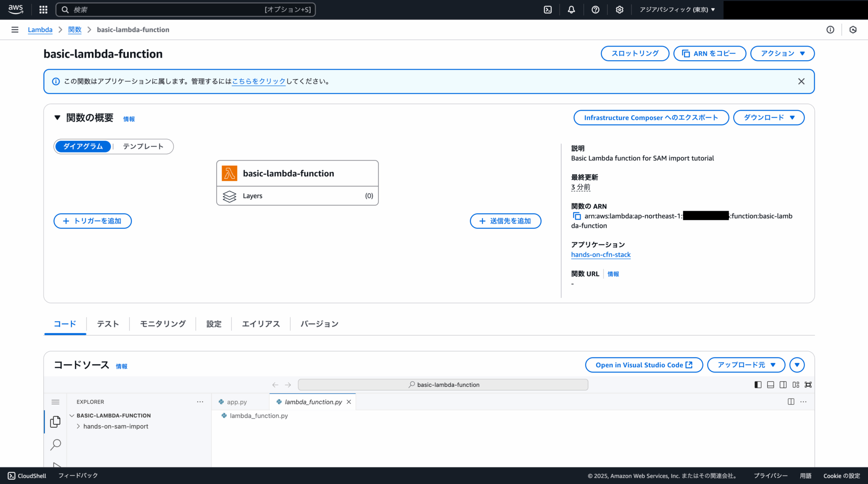Open the settings gear in the top bar

point(620,9)
